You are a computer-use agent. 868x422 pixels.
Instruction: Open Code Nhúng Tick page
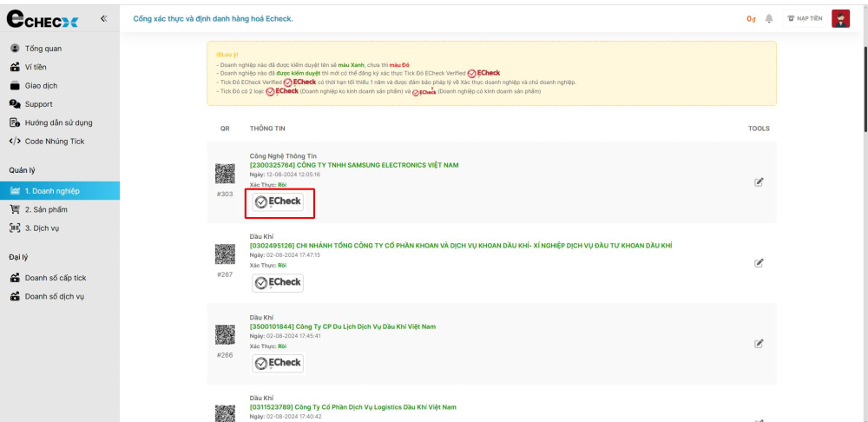(x=54, y=142)
